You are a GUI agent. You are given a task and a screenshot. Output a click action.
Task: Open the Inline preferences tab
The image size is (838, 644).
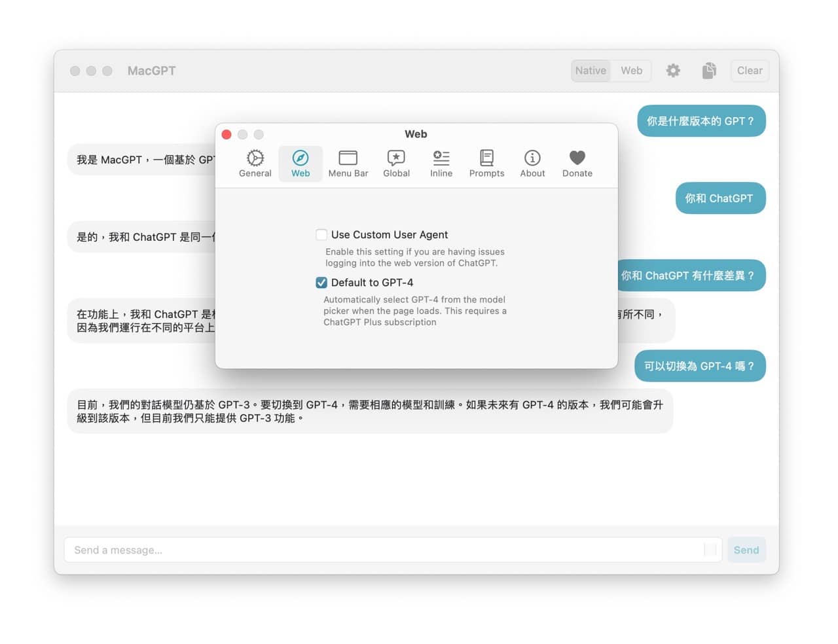[x=441, y=164]
